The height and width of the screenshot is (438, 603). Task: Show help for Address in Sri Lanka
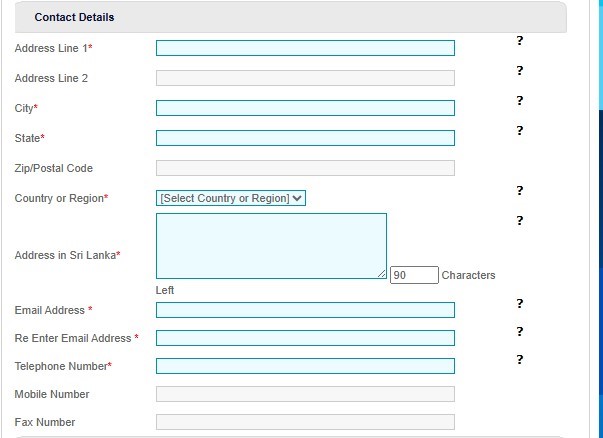tap(520, 221)
